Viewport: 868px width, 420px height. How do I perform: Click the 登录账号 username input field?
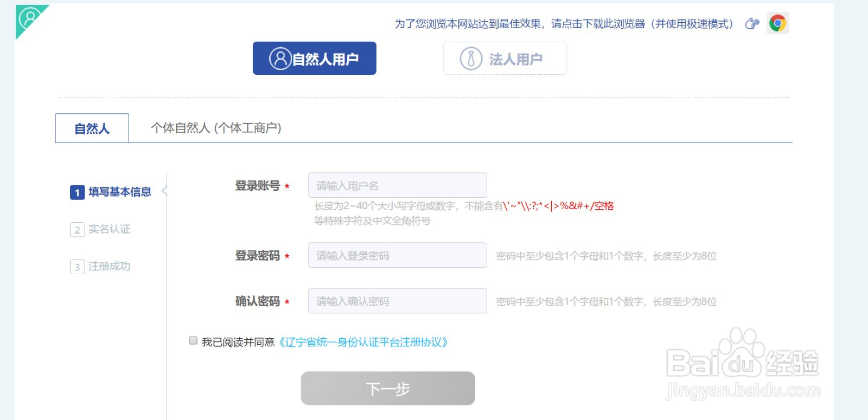click(398, 185)
